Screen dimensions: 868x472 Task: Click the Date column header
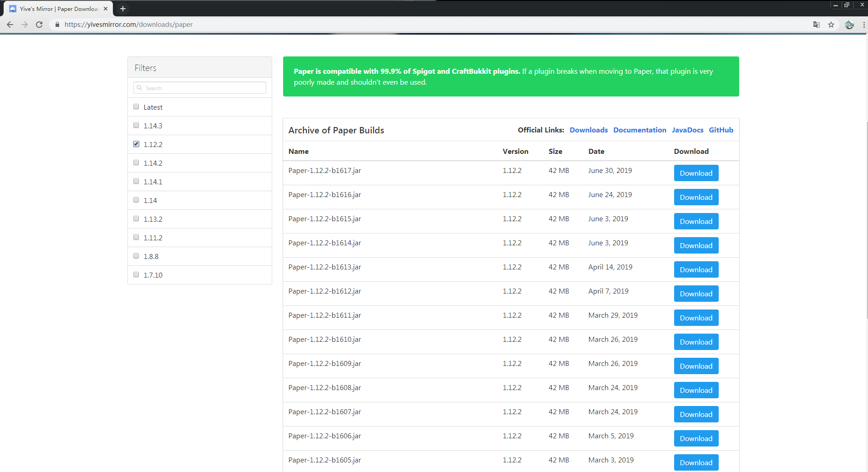[596, 152]
